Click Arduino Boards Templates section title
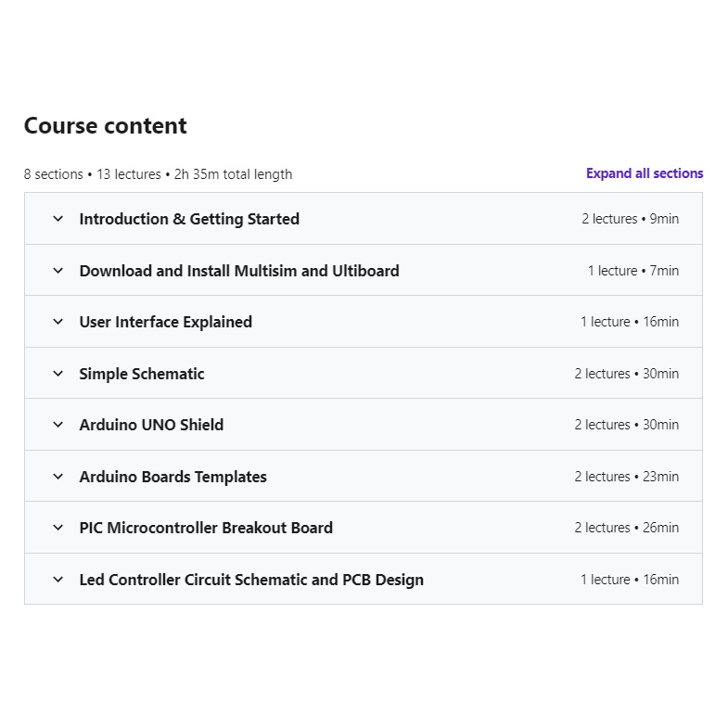728x728 pixels. click(x=172, y=477)
